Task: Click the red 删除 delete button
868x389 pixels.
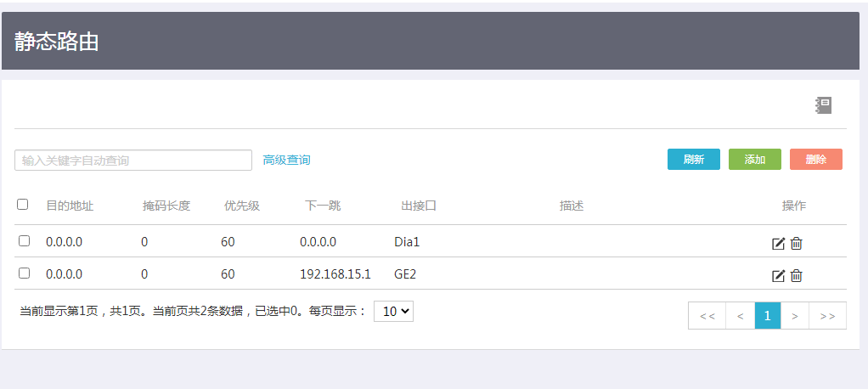Action: [x=815, y=160]
